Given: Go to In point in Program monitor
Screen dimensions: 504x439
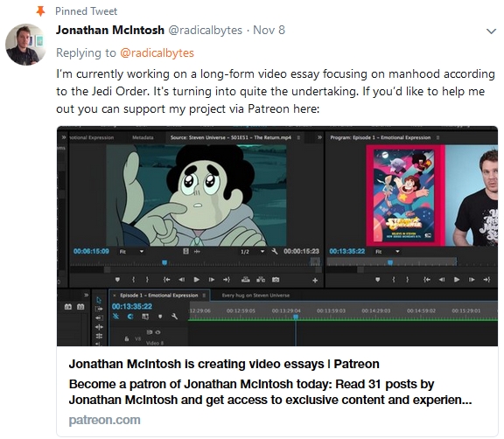Looking at the screenshot, I should [x=427, y=280].
